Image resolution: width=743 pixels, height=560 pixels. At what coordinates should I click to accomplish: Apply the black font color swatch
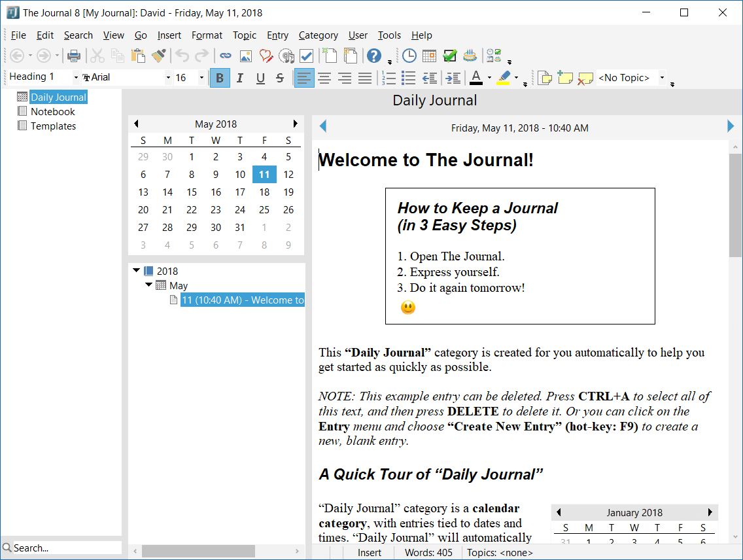coord(476,78)
